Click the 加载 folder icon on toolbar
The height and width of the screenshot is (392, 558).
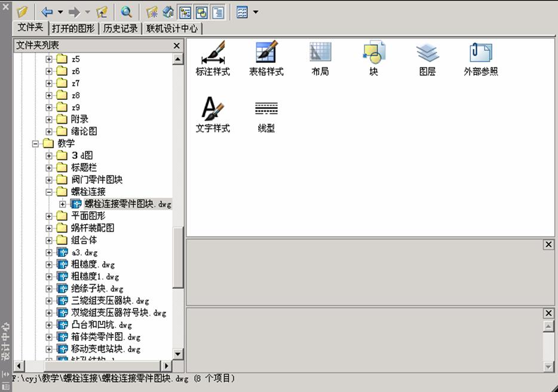(22, 11)
